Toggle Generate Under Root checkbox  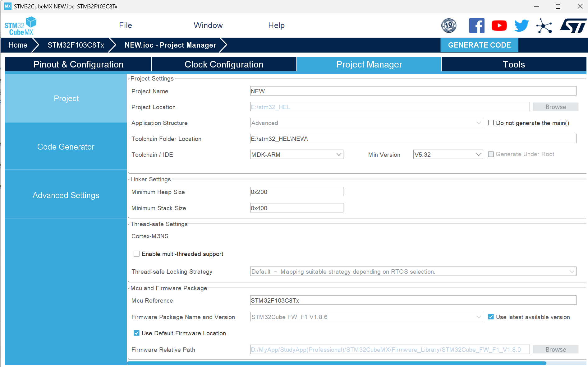[x=491, y=154]
